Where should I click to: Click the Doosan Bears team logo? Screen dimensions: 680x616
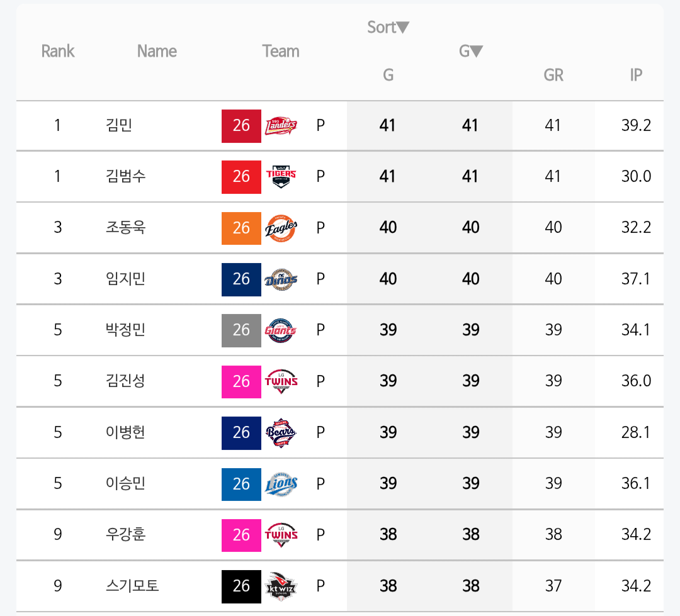281,433
